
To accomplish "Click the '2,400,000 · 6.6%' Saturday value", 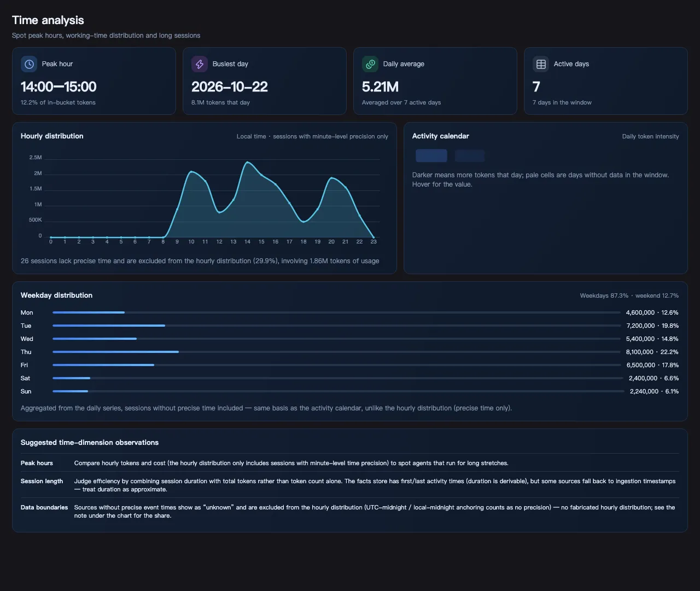I will [x=654, y=378].
